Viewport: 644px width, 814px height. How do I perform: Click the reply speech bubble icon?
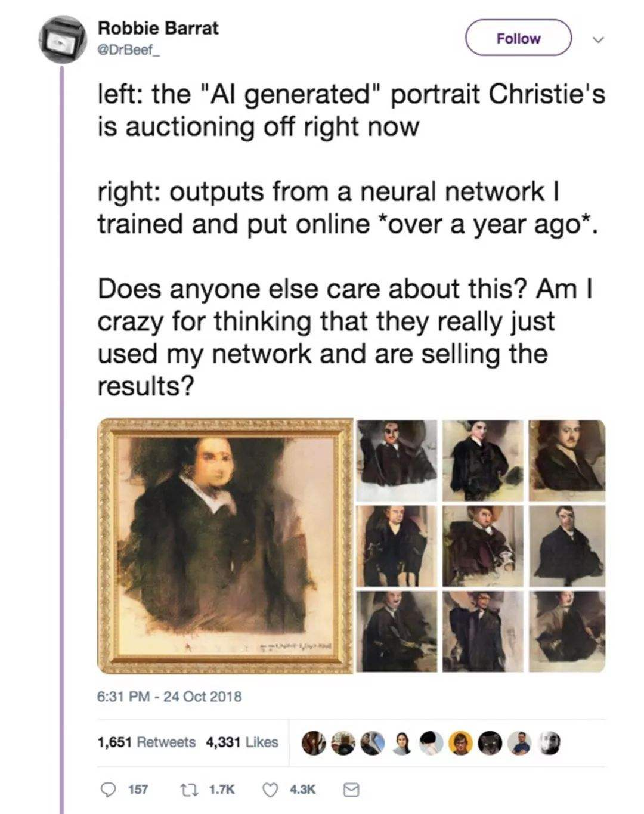(x=107, y=790)
